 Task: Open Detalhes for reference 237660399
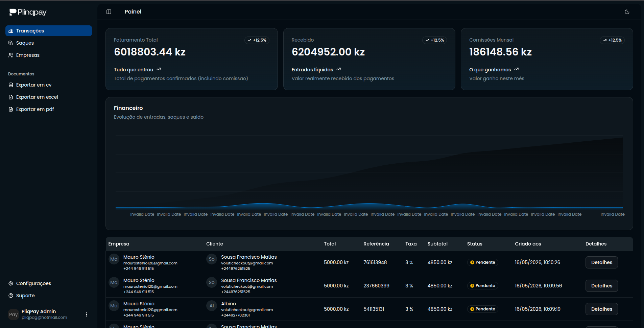click(x=602, y=286)
